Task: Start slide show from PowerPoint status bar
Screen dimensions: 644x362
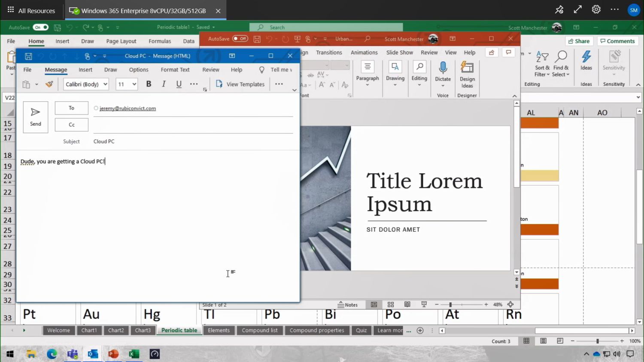Action: 424,305
